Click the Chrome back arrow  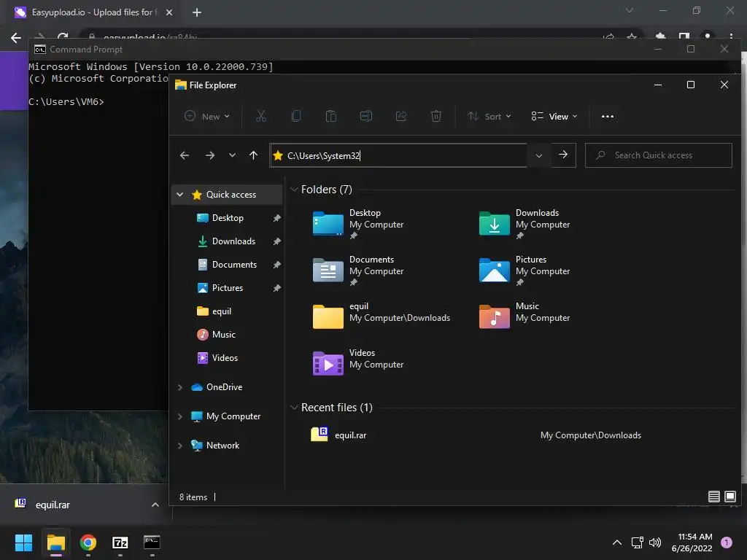coord(16,38)
